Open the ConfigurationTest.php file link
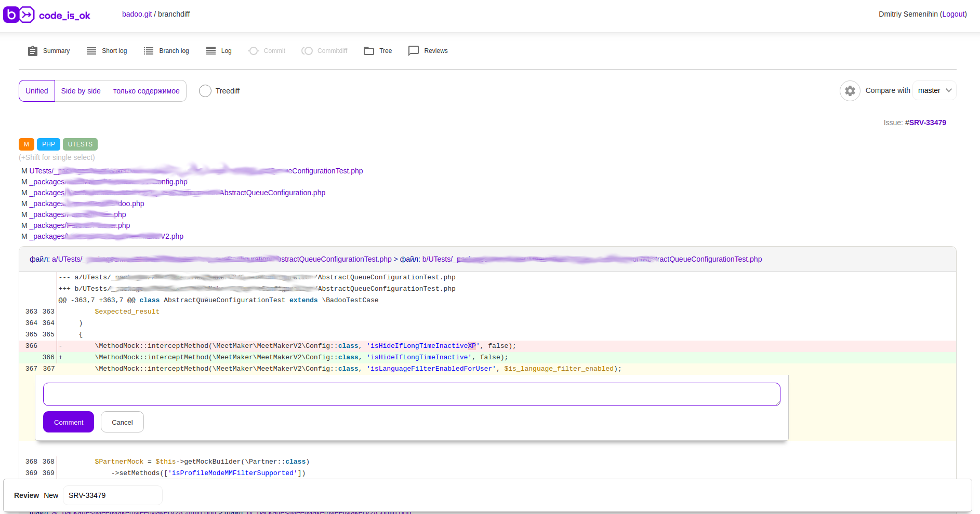The height and width of the screenshot is (514, 980). point(196,171)
